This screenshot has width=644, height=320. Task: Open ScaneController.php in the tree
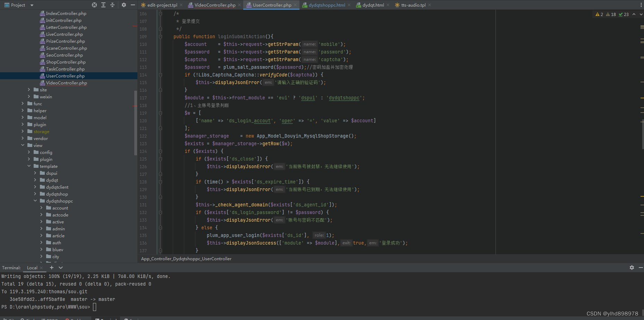pyautogui.click(x=63, y=48)
